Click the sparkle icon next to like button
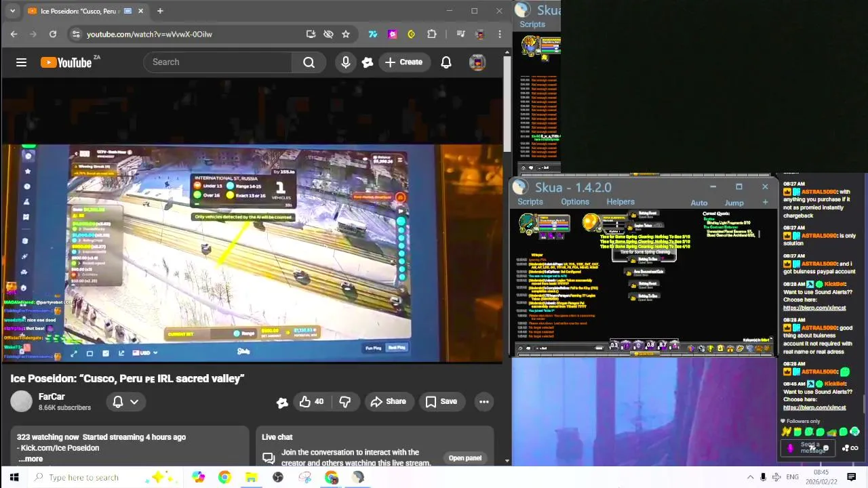This screenshot has height=488, width=868. coord(282,402)
